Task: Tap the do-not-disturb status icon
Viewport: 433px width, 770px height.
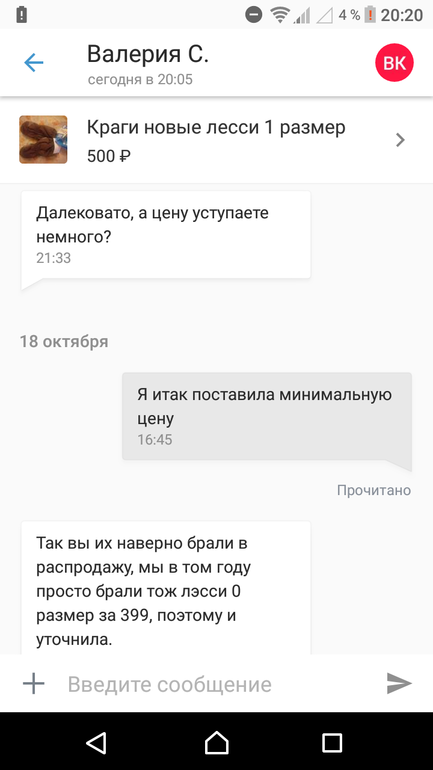Action: (x=253, y=15)
